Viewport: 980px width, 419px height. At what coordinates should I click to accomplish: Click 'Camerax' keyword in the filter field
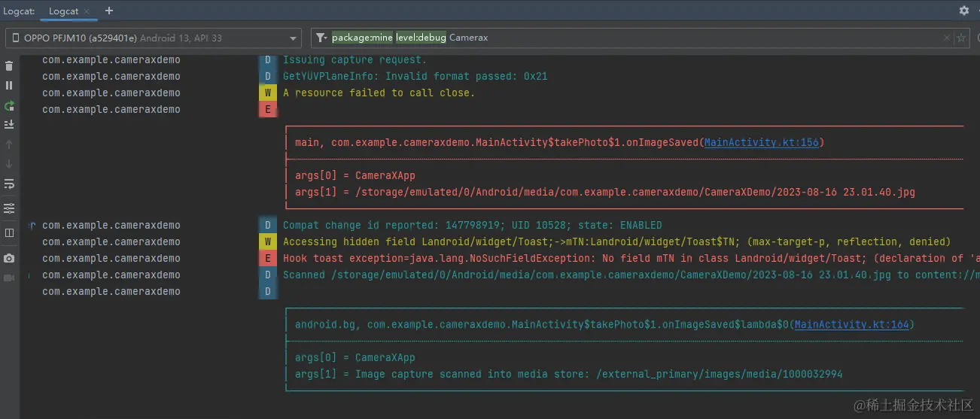469,38
